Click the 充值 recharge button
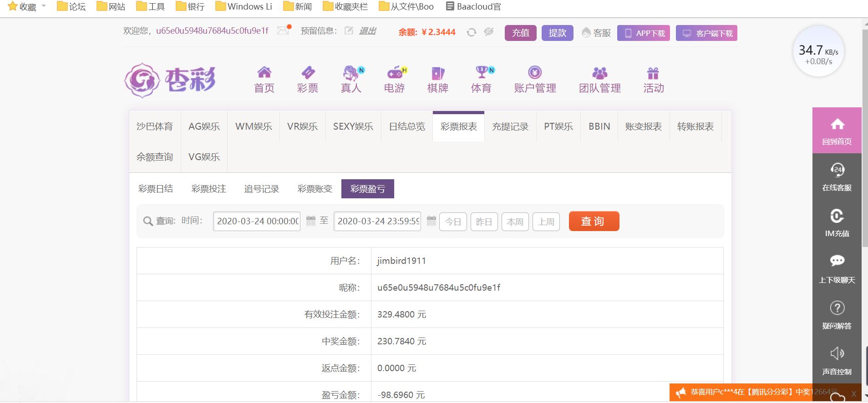The width and height of the screenshot is (868, 403). 521,33
